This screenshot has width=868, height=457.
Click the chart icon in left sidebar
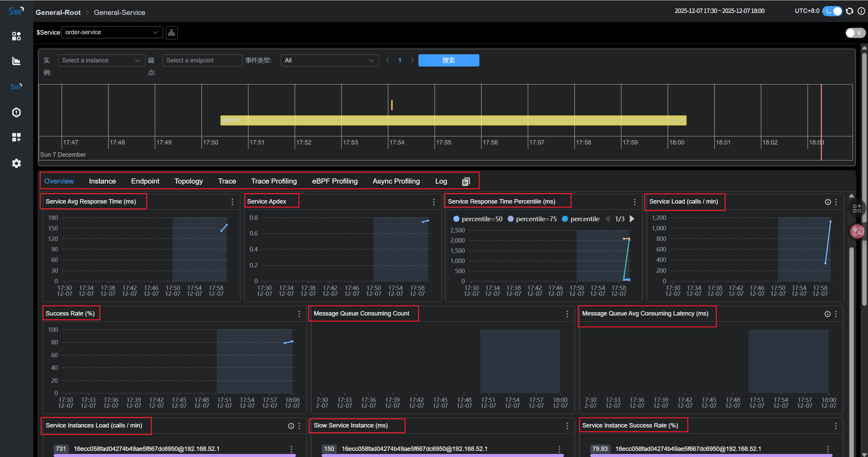pyautogui.click(x=16, y=61)
